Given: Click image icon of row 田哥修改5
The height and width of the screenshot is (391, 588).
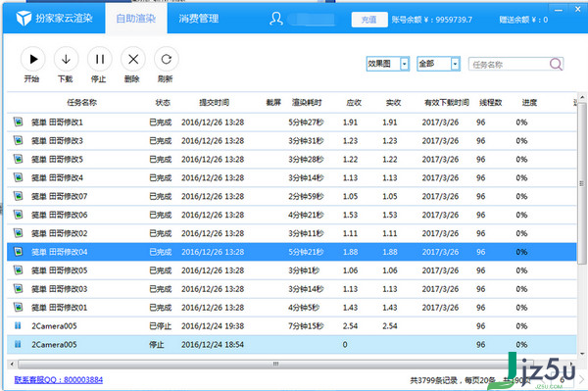Looking at the screenshot, I should pos(18,159).
